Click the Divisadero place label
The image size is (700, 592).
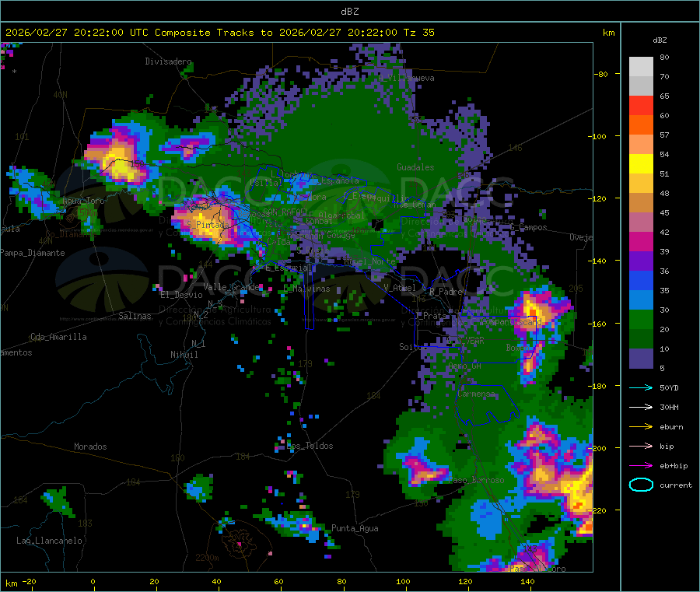coord(168,61)
